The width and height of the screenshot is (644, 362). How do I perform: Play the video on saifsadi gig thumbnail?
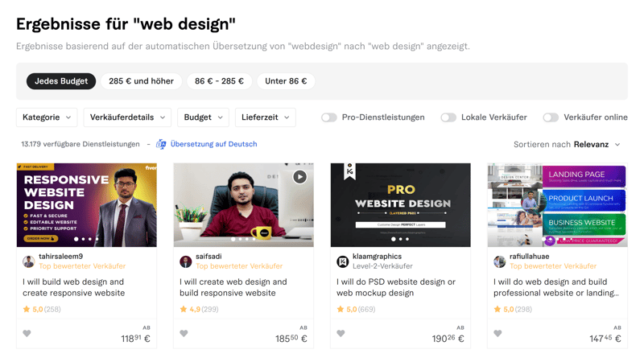pos(299,177)
